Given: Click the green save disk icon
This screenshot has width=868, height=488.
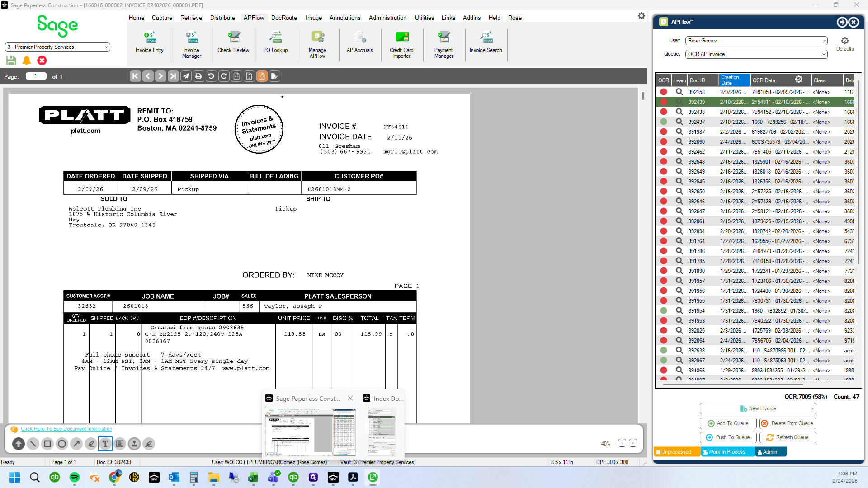Looking at the screenshot, I should click(11, 60).
